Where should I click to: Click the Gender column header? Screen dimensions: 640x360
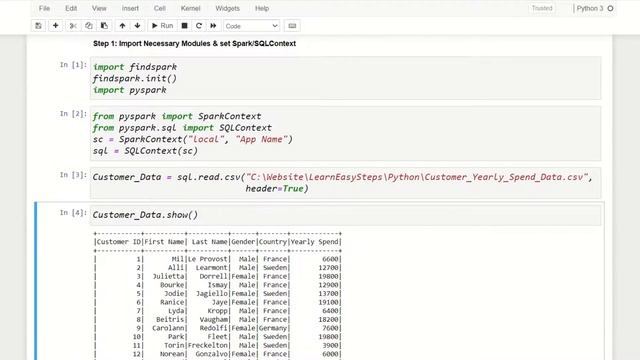[243, 242]
